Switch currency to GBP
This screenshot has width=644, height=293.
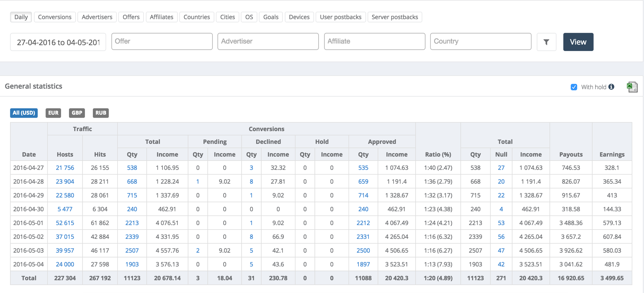tap(77, 113)
